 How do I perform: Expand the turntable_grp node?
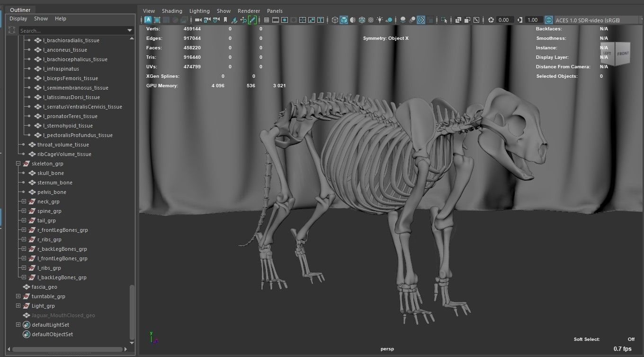18,296
